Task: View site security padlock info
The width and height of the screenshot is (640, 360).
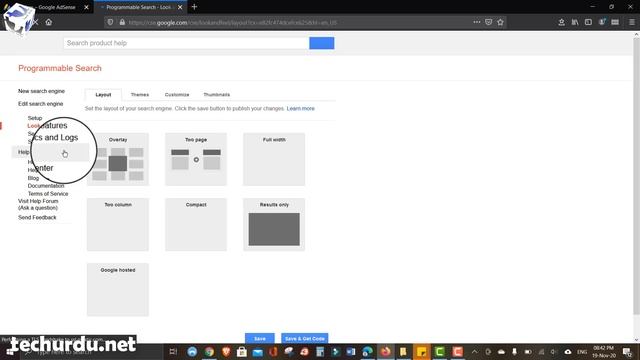Action: click(x=122, y=22)
